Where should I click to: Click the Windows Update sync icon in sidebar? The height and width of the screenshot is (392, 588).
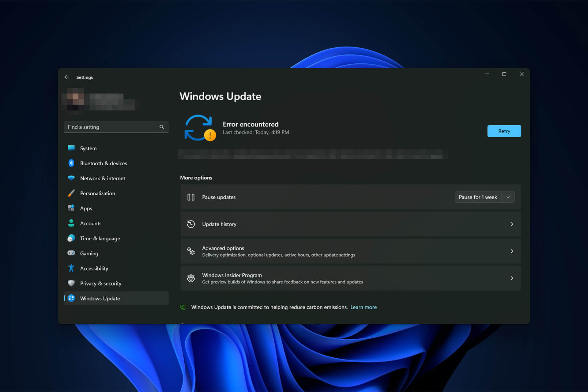pyautogui.click(x=71, y=298)
